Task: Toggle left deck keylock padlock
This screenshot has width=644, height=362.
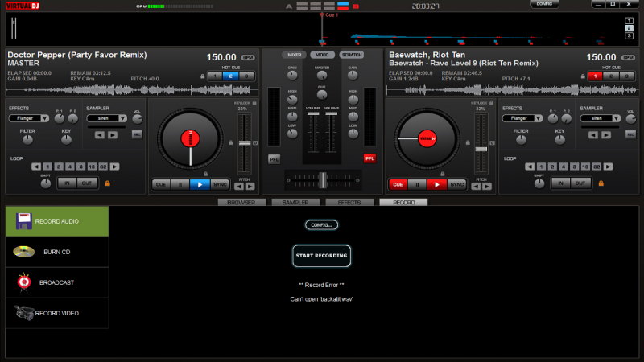Action: pyautogui.click(x=254, y=103)
